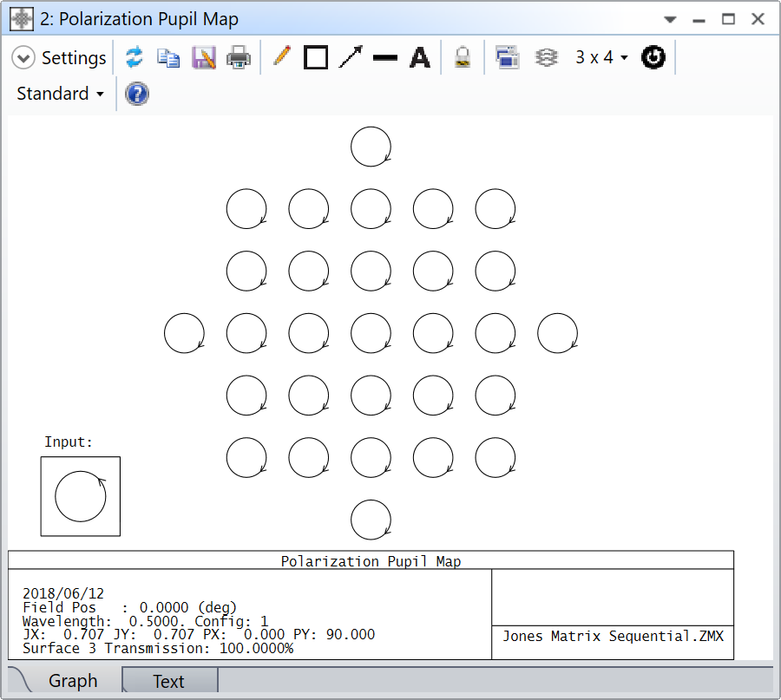Open the window options chevron in titlebar
The width and height of the screenshot is (781, 700).
[669, 18]
